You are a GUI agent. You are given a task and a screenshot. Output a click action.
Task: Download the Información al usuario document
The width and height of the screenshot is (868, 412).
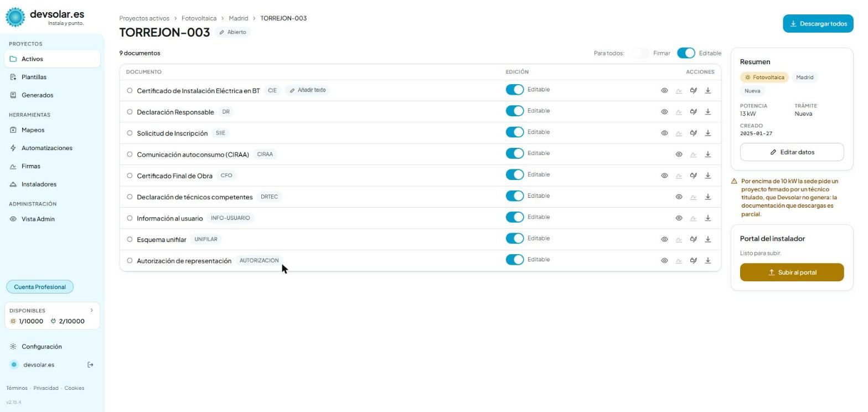[x=707, y=218]
